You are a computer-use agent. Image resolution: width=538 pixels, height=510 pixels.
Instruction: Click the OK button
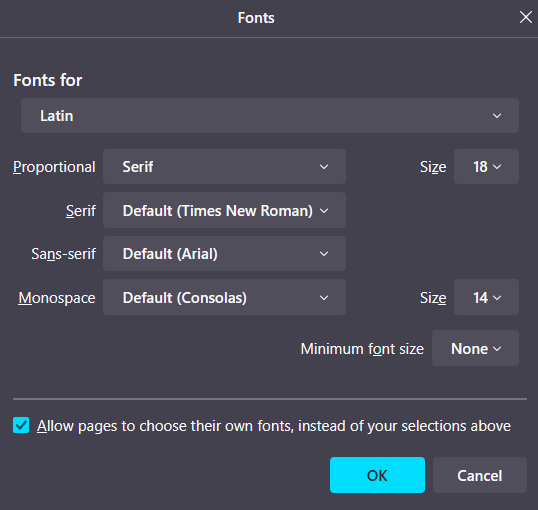(x=377, y=475)
